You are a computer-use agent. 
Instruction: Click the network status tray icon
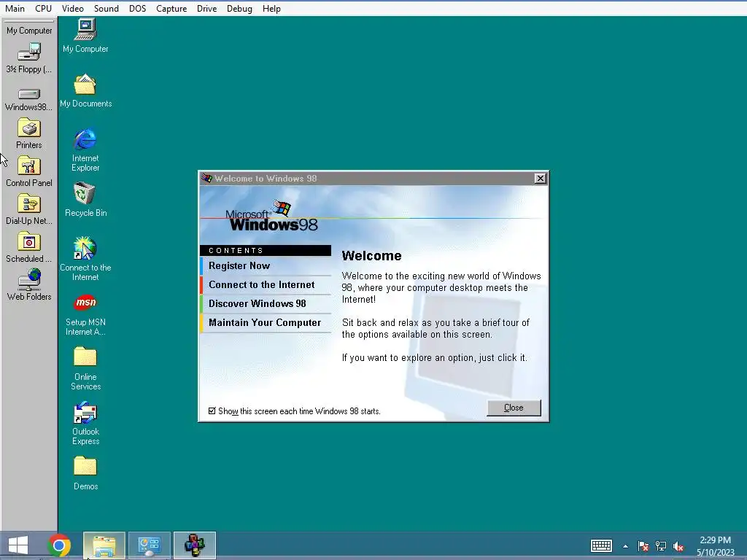pos(661,546)
